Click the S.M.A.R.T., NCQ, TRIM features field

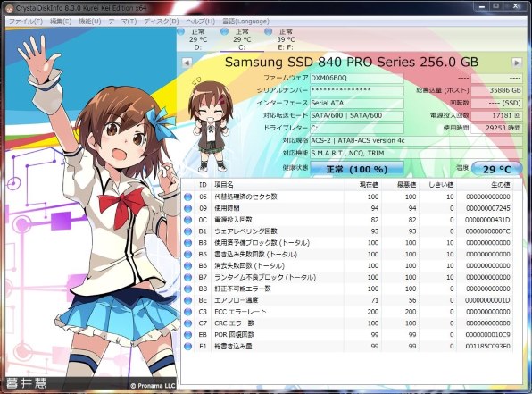click(x=416, y=153)
